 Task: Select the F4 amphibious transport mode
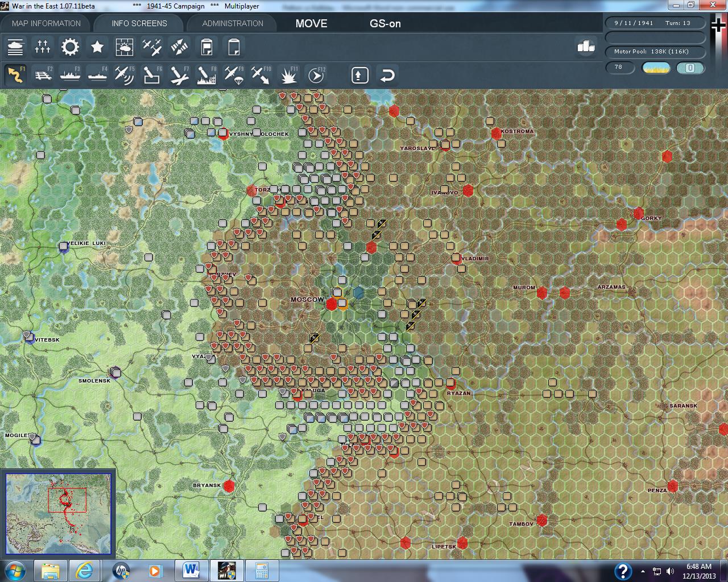click(x=97, y=75)
